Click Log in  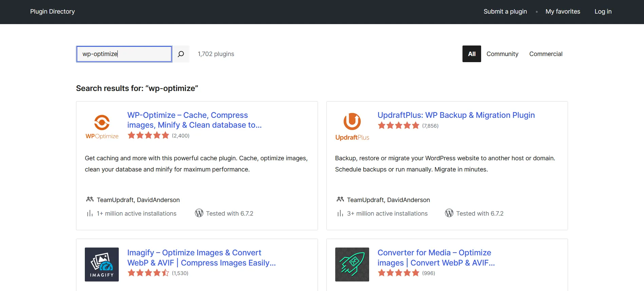(x=603, y=12)
